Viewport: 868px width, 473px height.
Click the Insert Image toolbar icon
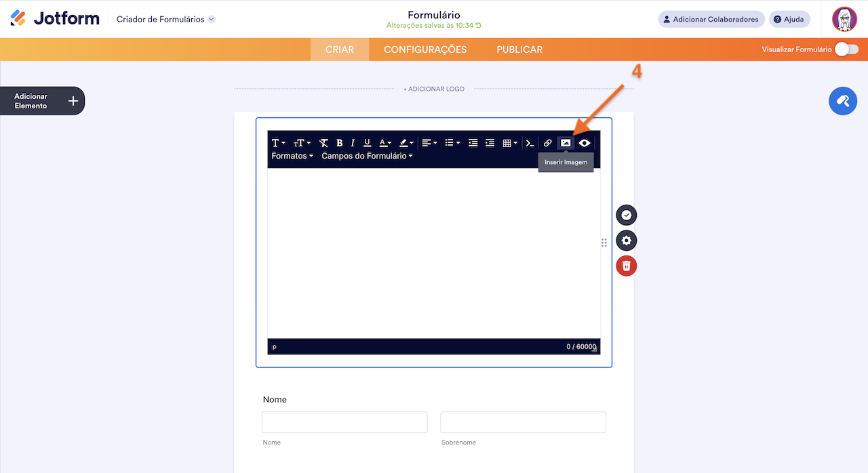point(565,143)
